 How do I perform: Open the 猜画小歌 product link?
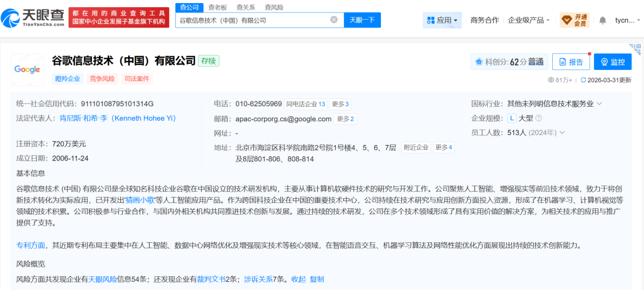click(139, 201)
